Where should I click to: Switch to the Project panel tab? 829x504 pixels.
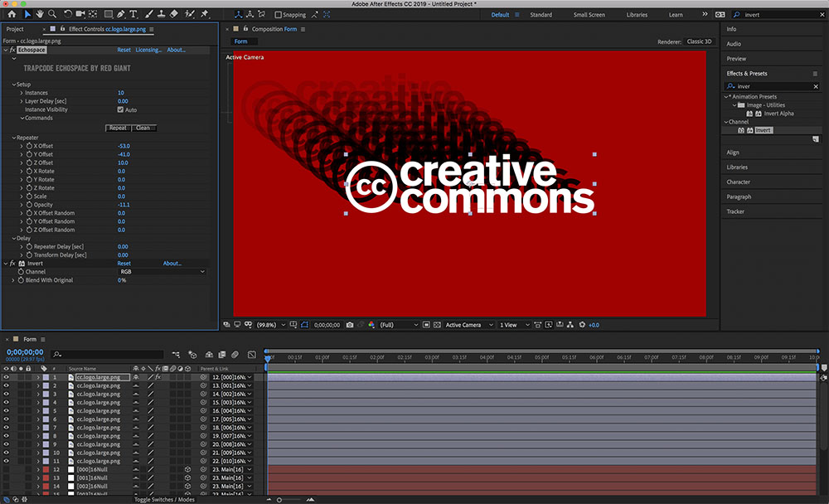tap(15, 29)
